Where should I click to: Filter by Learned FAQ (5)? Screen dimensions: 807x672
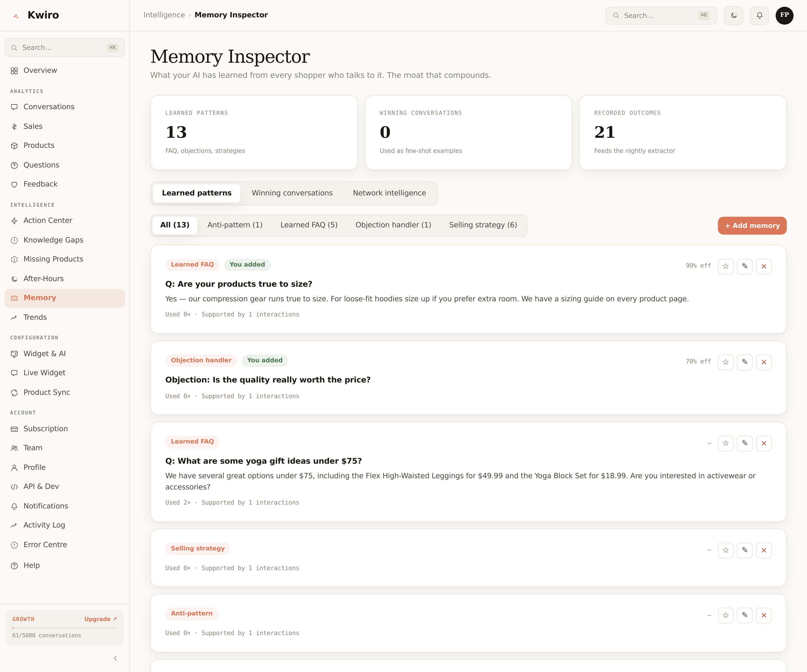[x=309, y=225]
